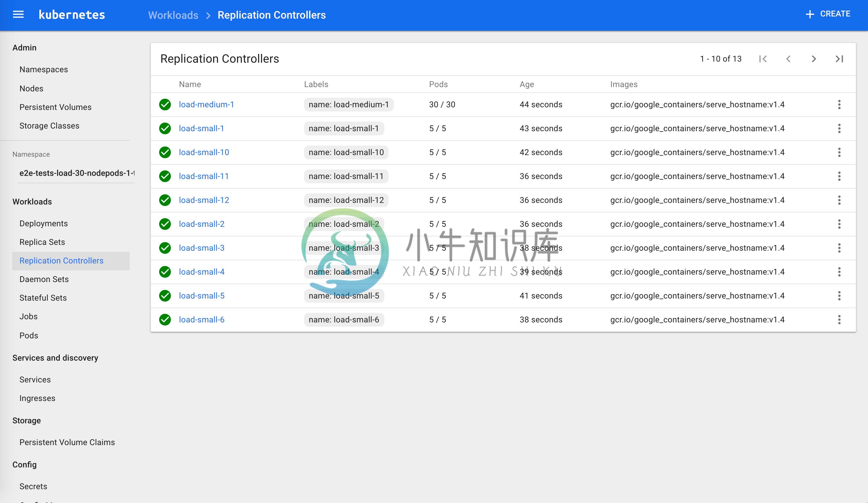The height and width of the screenshot is (503, 868).
Task: Toggle the green status icon for load-small-1
Action: (165, 128)
